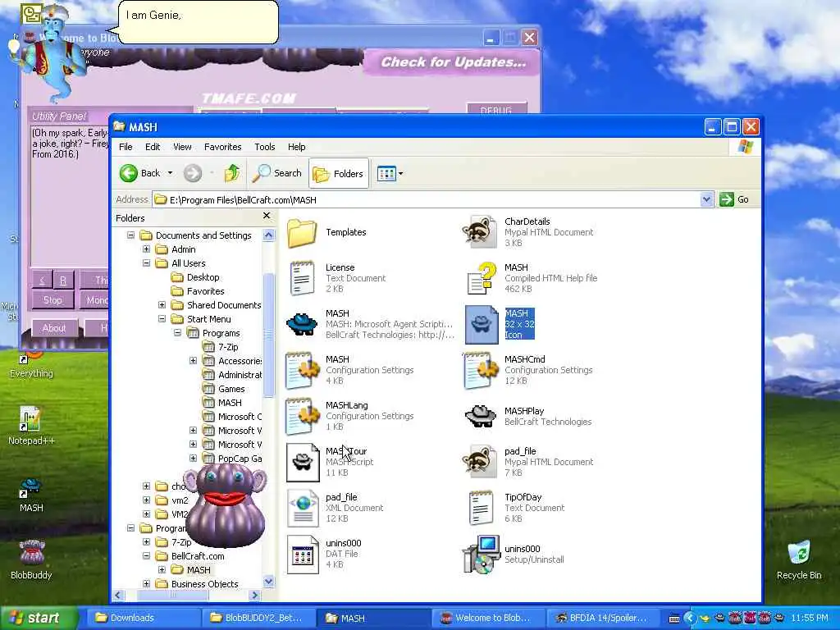840x630 pixels.
Task: Open the Help menu
Action: tap(297, 147)
